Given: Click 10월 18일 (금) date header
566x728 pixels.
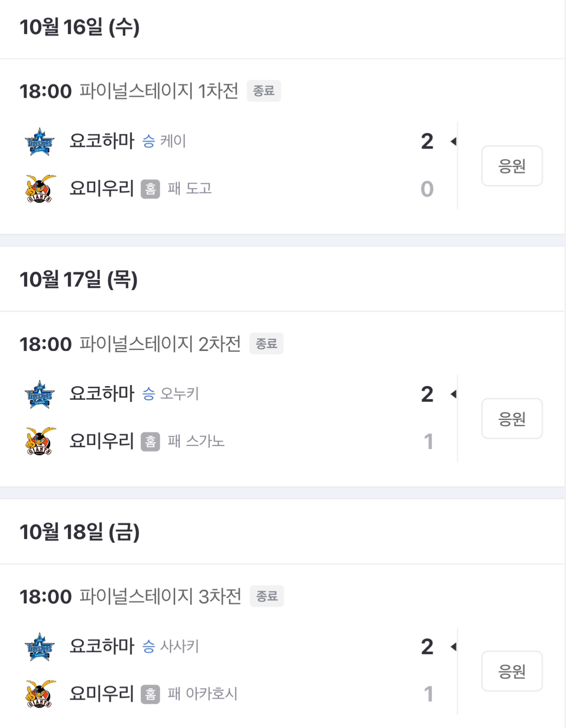Looking at the screenshot, I should (80, 532).
